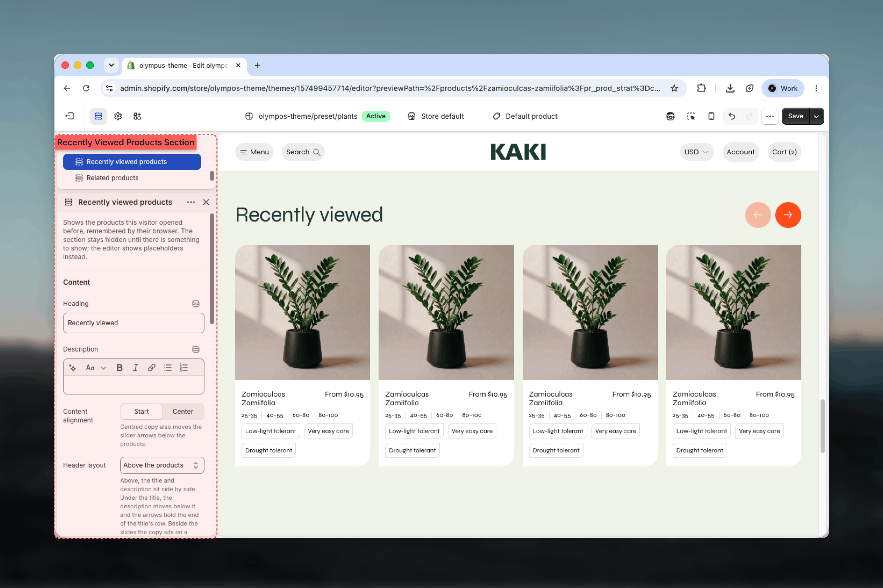Generate text with AI sparkle icon
This screenshot has height=588, width=883.
click(73, 368)
